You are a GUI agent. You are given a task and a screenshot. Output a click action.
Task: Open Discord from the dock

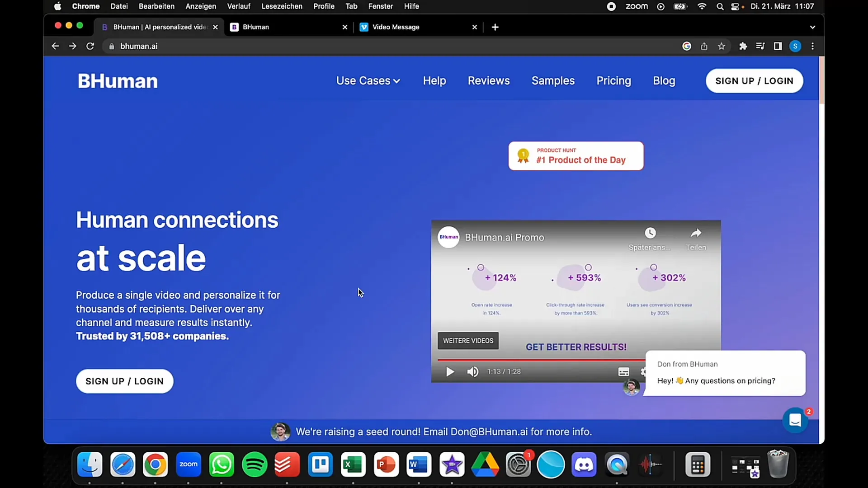[x=584, y=465]
